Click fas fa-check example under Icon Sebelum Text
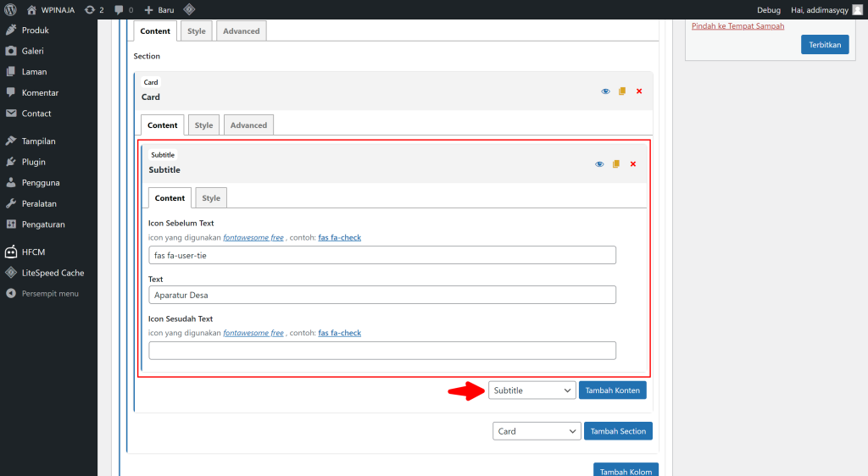Viewport: 868px width, 476px height. click(x=339, y=238)
